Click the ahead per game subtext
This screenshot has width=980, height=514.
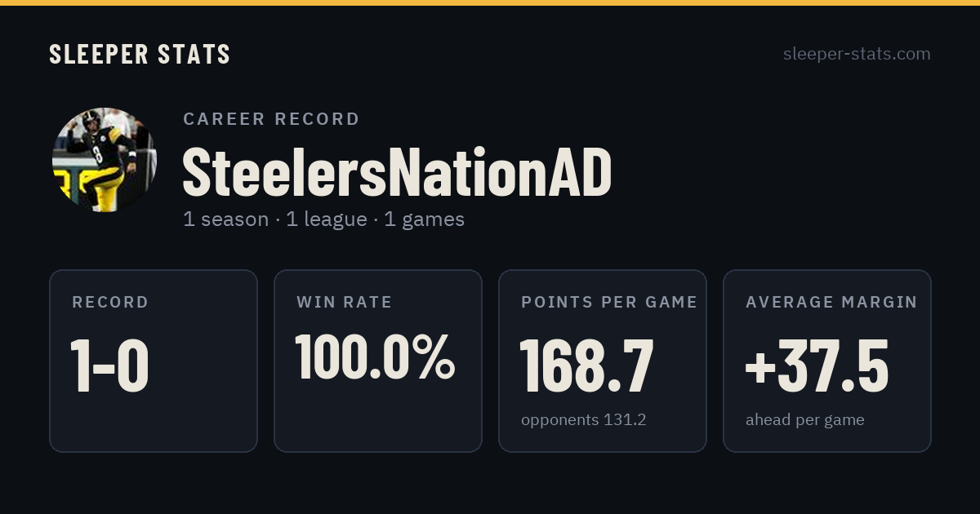click(805, 420)
